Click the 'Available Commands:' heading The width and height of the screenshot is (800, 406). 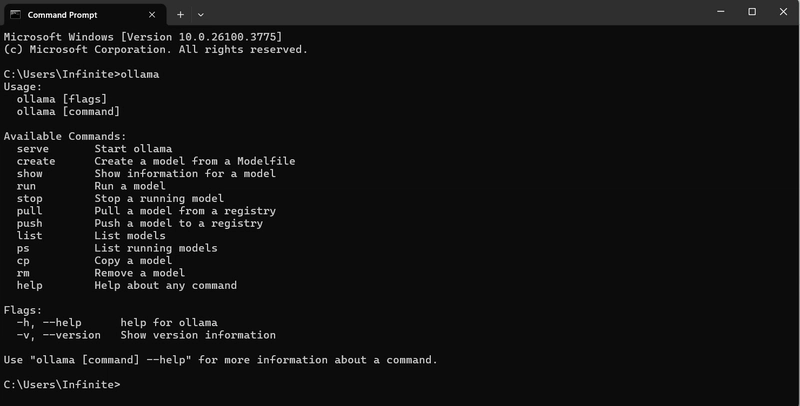pos(65,136)
